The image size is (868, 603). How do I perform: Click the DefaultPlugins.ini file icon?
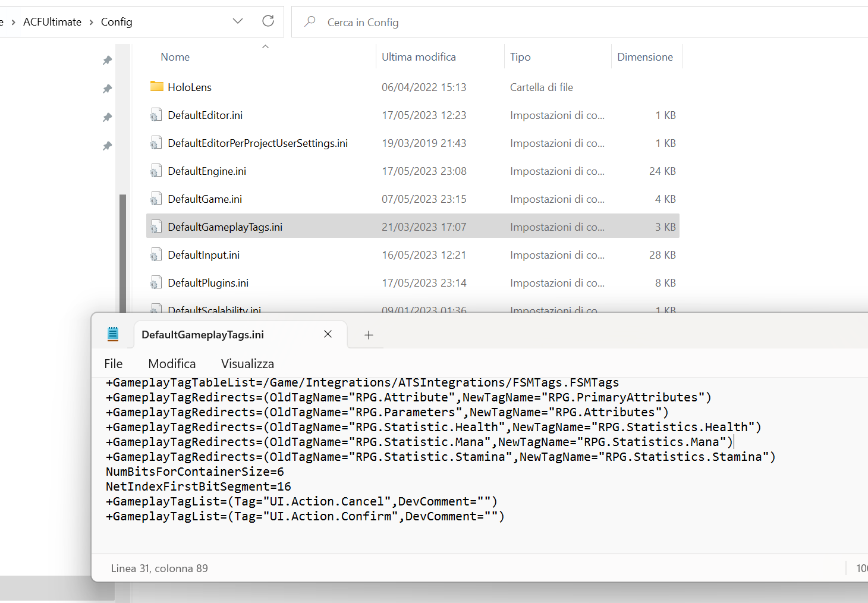coord(156,283)
